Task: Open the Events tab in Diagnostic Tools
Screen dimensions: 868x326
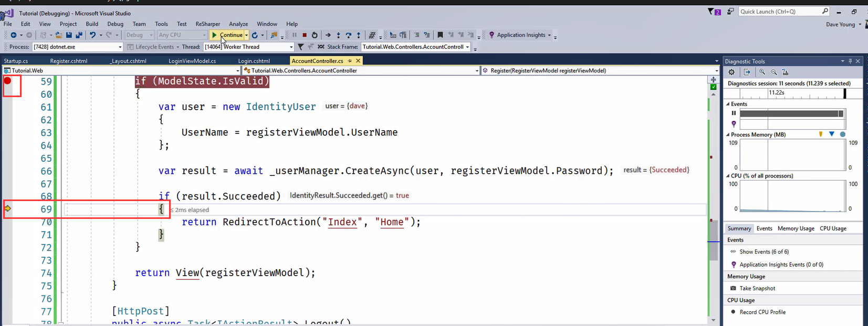Action: [x=764, y=228]
